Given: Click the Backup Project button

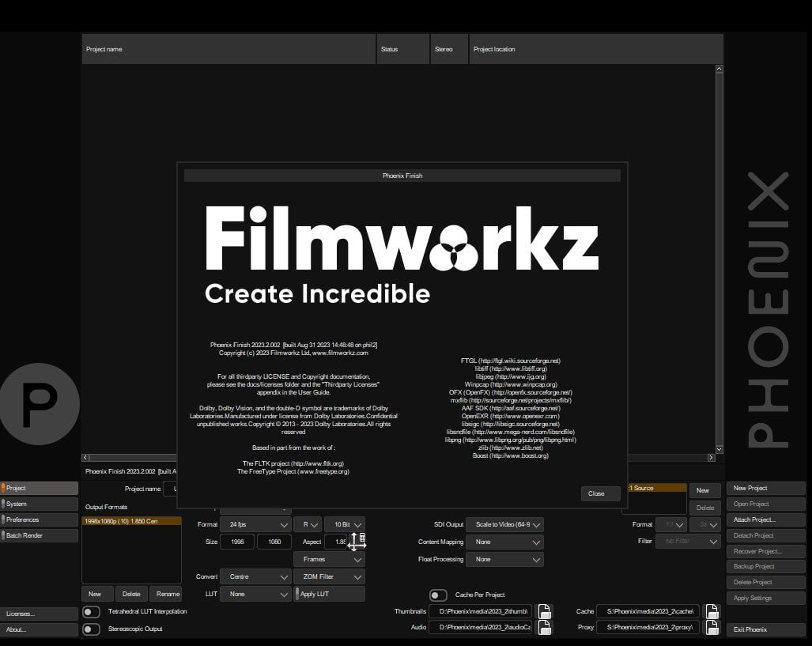Looking at the screenshot, I should pyautogui.click(x=766, y=566).
